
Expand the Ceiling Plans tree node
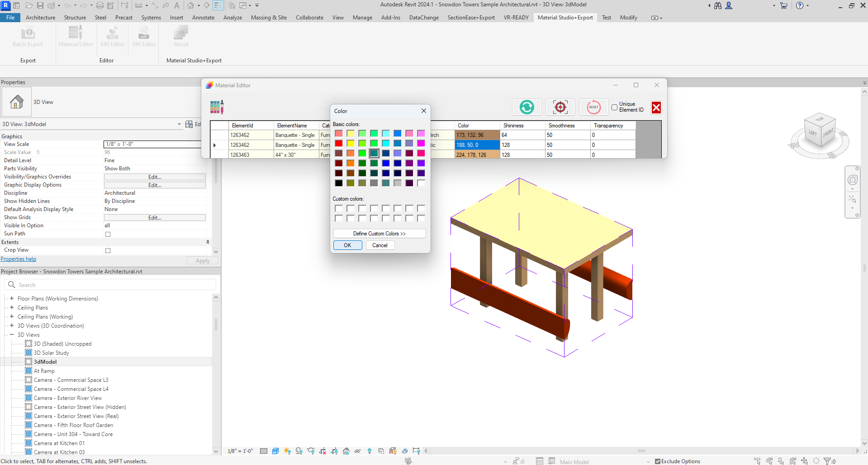[x=12, y=307]
